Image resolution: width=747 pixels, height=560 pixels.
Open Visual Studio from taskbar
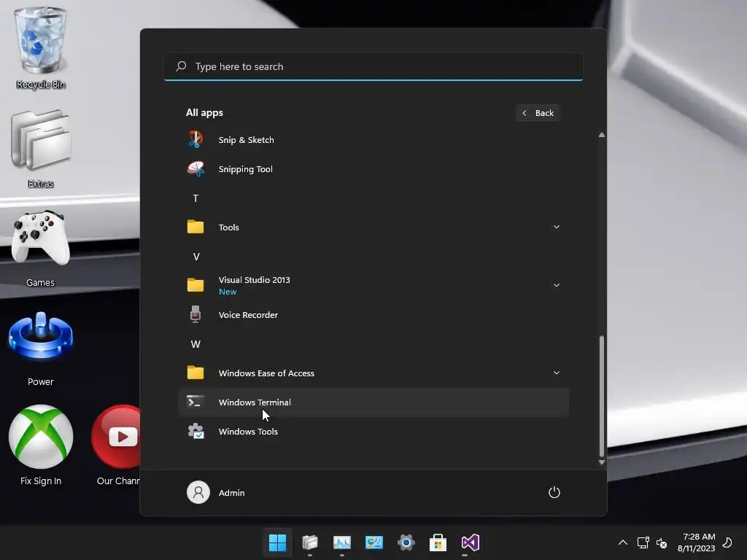point(471,542)
